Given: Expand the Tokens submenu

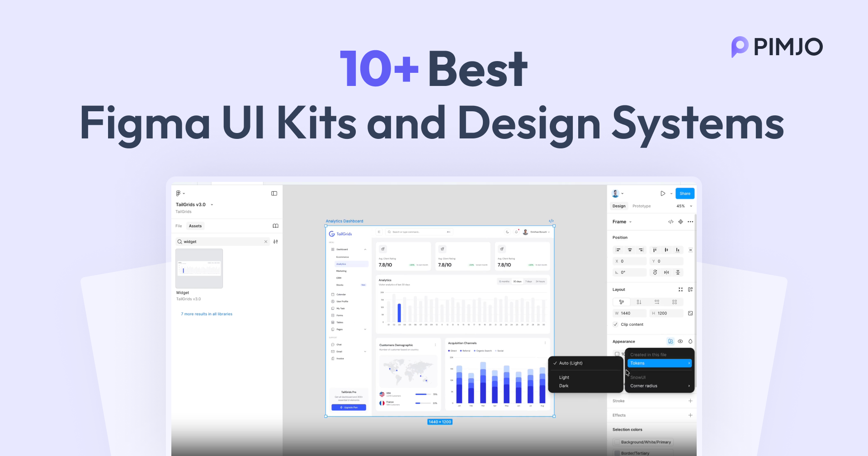Looking at the screenshot, I should point(660,363).
